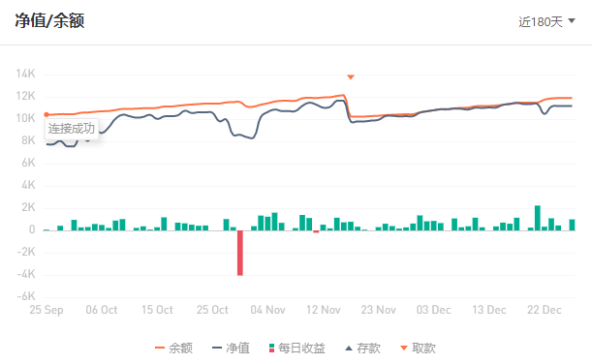Click the tallest green bar near 22 Dec
592x364 pixels.
(538, 218)
